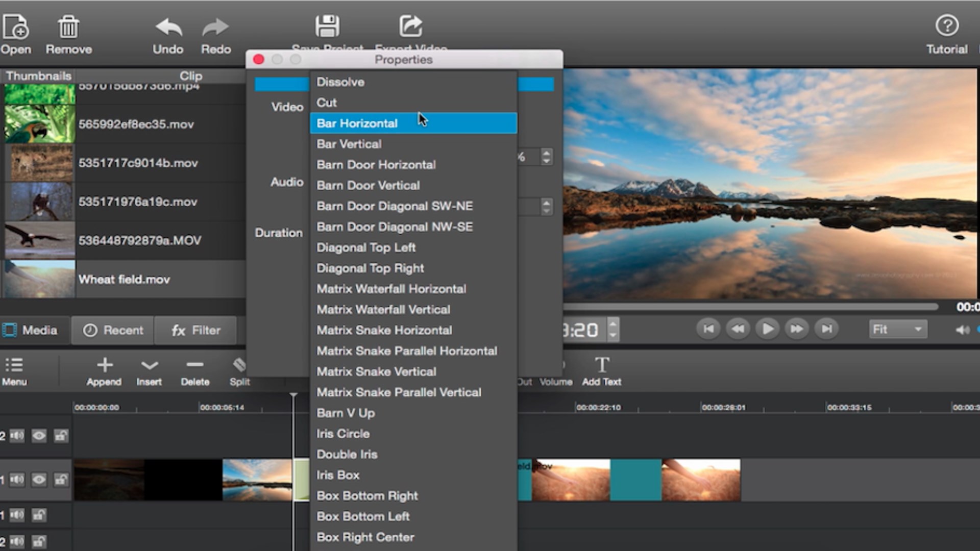Screen dimensions: 980x551
Task: Open the timeline Menu hamburger
Action: coord(14,365)
